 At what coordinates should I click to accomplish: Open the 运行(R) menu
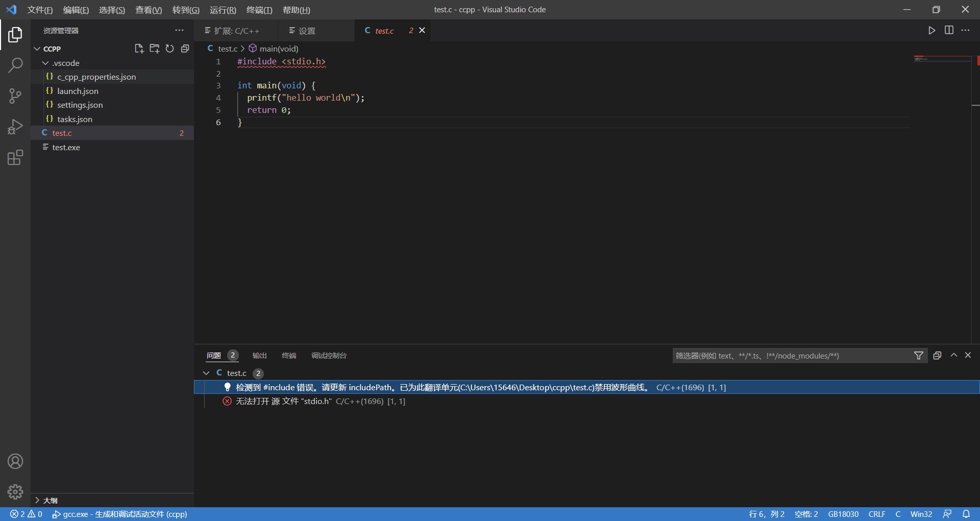223,10
